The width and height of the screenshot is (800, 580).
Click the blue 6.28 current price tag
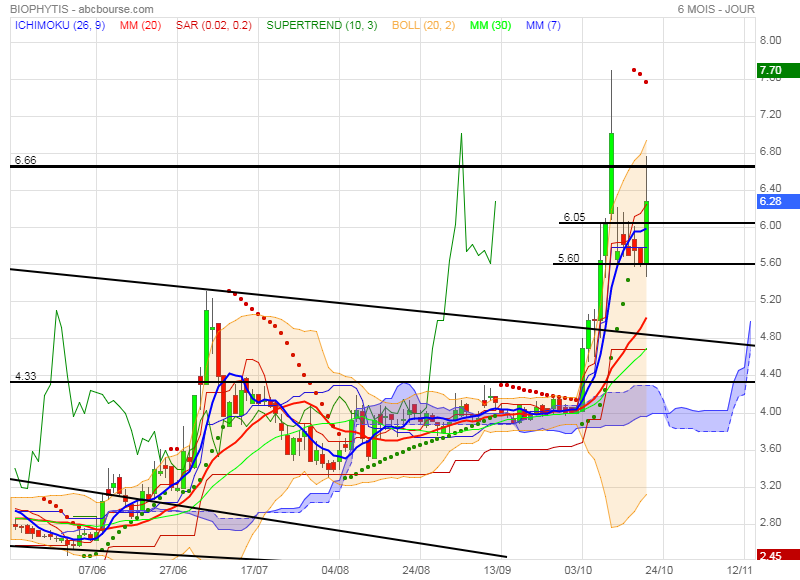pyautogui.click(x=779, y=201)
